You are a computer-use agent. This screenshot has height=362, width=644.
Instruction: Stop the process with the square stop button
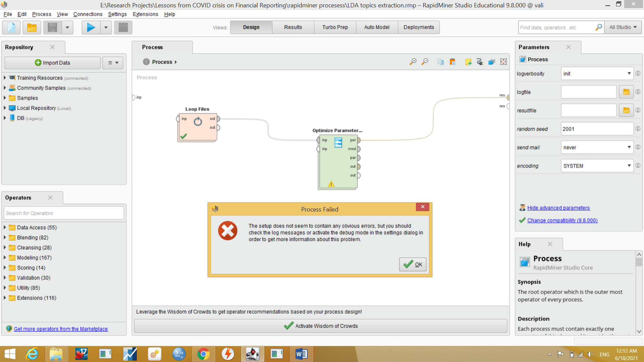[123, 27]
